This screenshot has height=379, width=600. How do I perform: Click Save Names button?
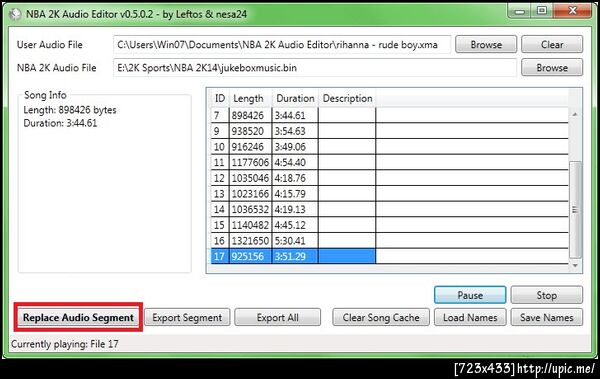[x=546, y=317]
